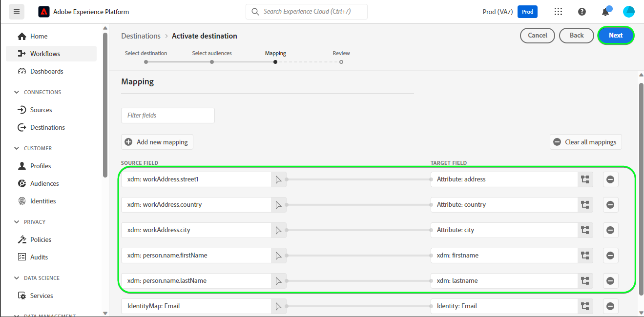Click Add new mapping

[157, 142]
